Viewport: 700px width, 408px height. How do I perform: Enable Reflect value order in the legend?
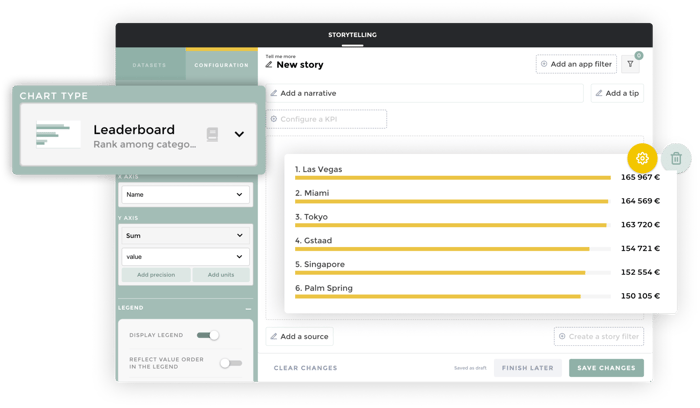pyautogui.click(x=231, y=363)
